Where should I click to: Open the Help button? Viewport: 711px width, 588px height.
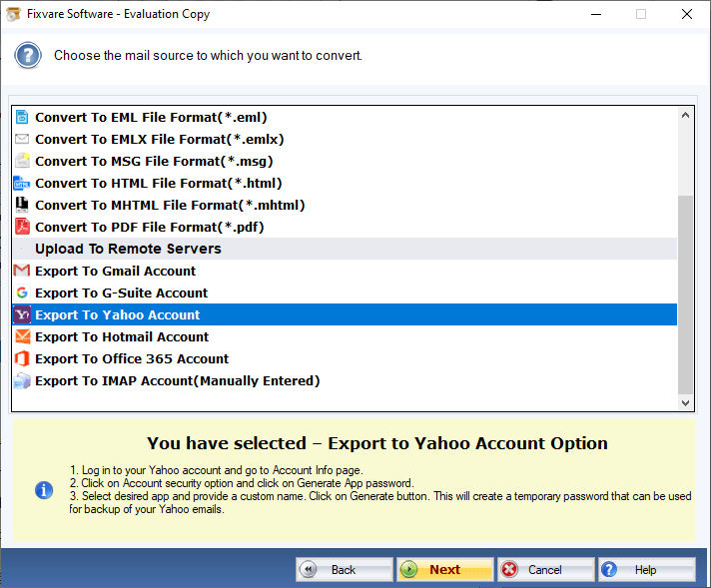pyautogui.click(x=647, y=569)
